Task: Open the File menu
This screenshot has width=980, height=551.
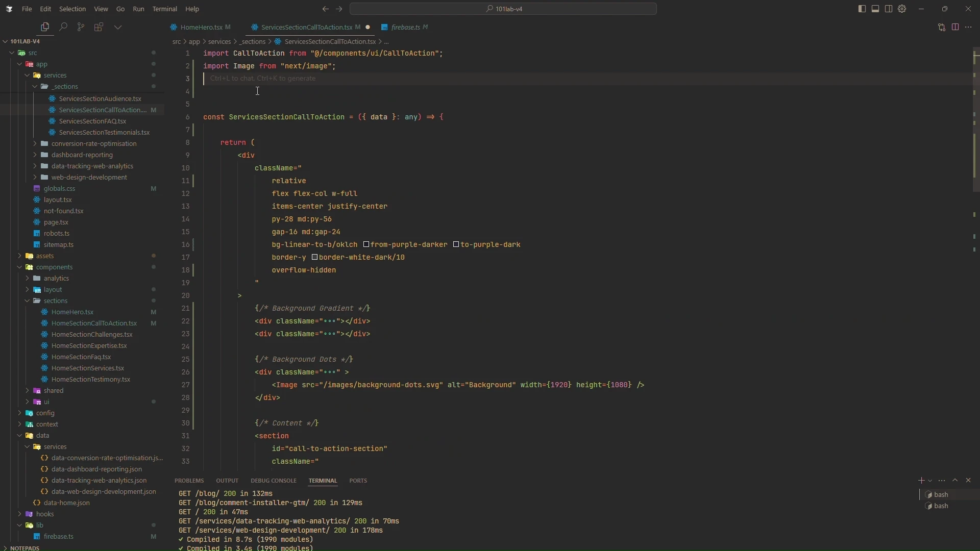Action: pyautogui.click(x=27, y=9)
